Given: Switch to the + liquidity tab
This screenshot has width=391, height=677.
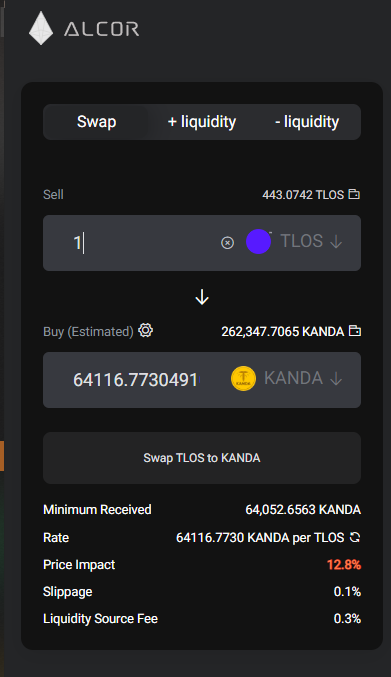Looking at the screenshot, I should (202, 122).
